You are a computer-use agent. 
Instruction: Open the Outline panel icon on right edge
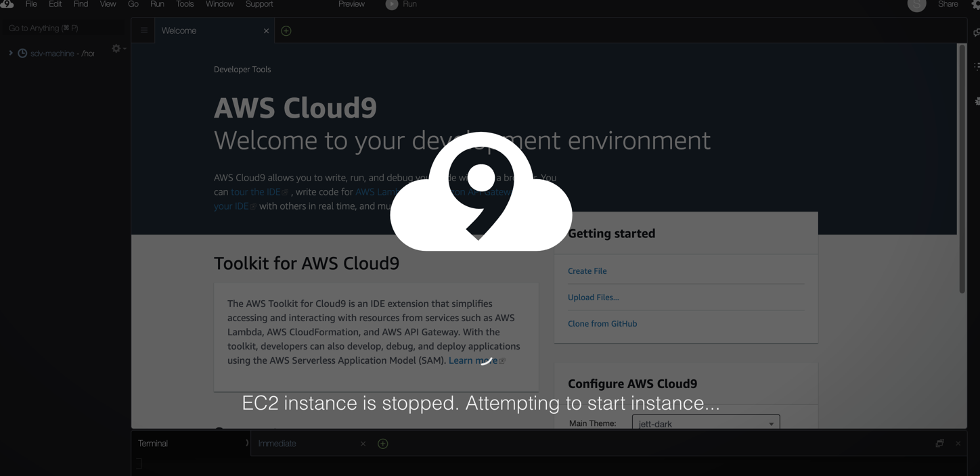[976, 66]
